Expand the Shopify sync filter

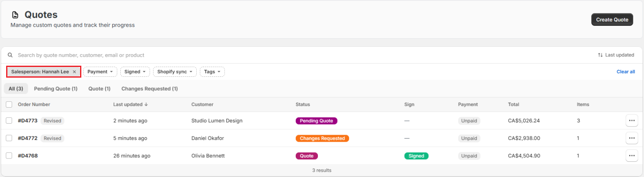click(x=175, y=72)
